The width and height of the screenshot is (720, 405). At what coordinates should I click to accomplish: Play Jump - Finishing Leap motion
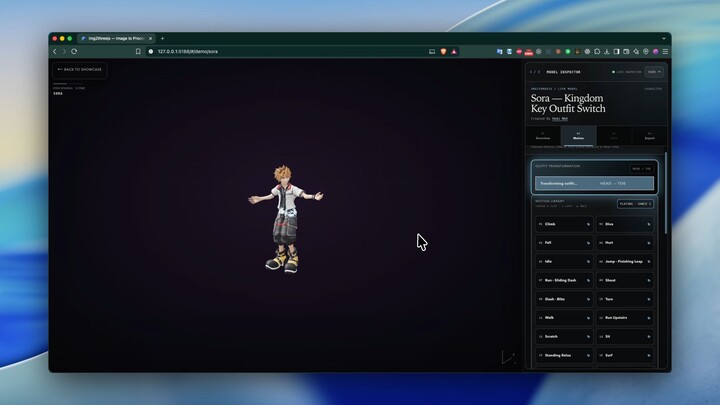pyautogui.click(x=624, y=261)
